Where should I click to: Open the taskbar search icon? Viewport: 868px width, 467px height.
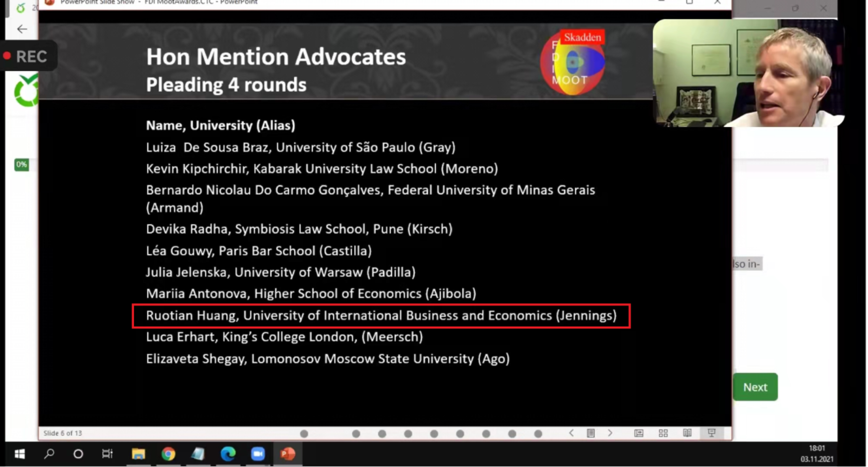coord(49,454)
